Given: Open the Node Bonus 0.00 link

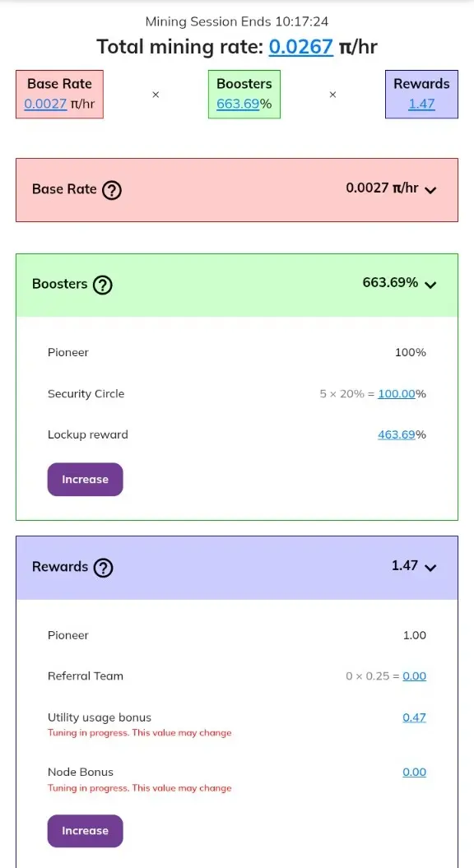Looking at the screenshot, I should (x=414, y=772).
